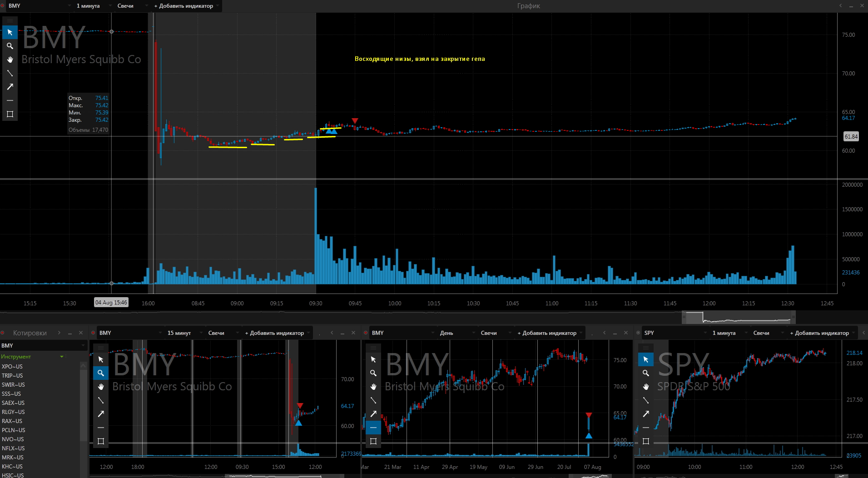The width and height of the screenshot is (868, 478).
Task: Click 'Добавить индикатор' in the daily chart
Action: pos(549,333)
